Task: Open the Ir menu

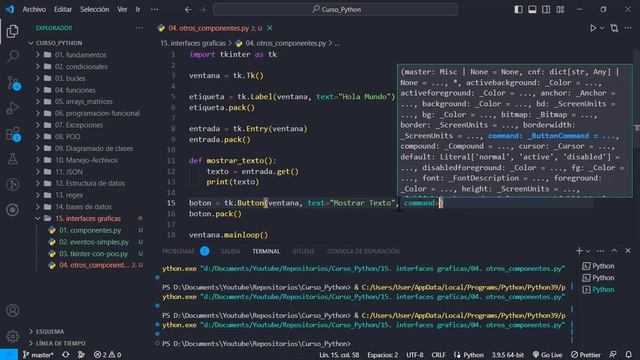Action: pyautogui.click(x=138, y=9)
